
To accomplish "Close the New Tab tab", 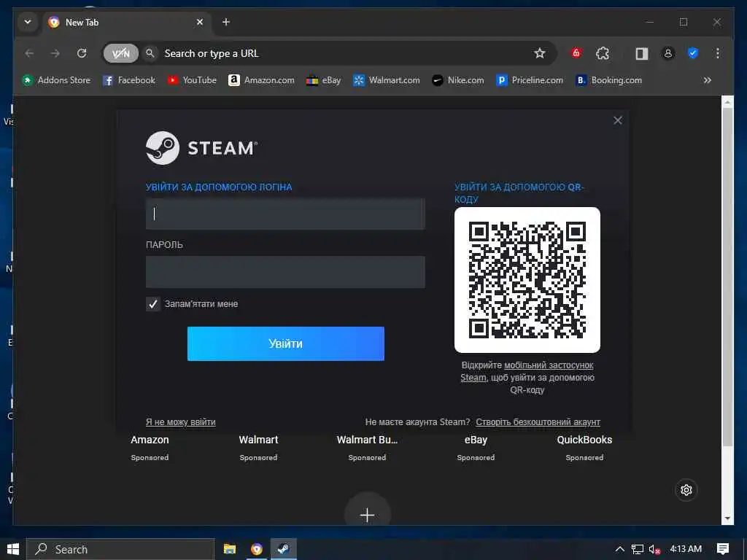I will coord(200,22).
